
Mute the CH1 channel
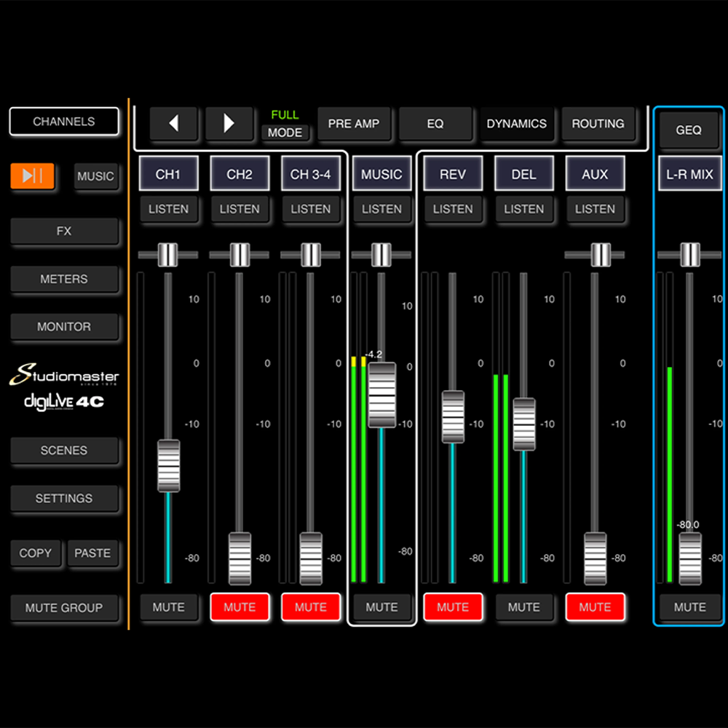click(169, 607)
